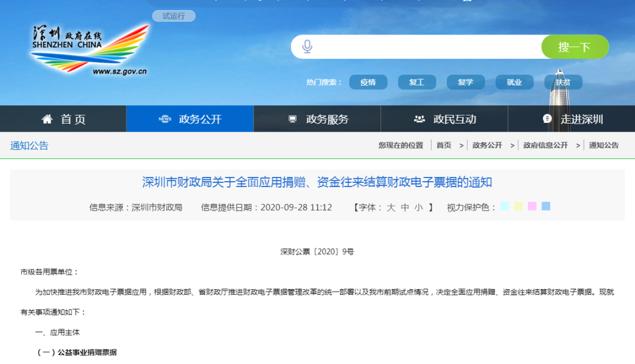Viewport: 635px width, 364px height.
Task: Open the 疫情 hot search link
Action: tap(369, 82)
